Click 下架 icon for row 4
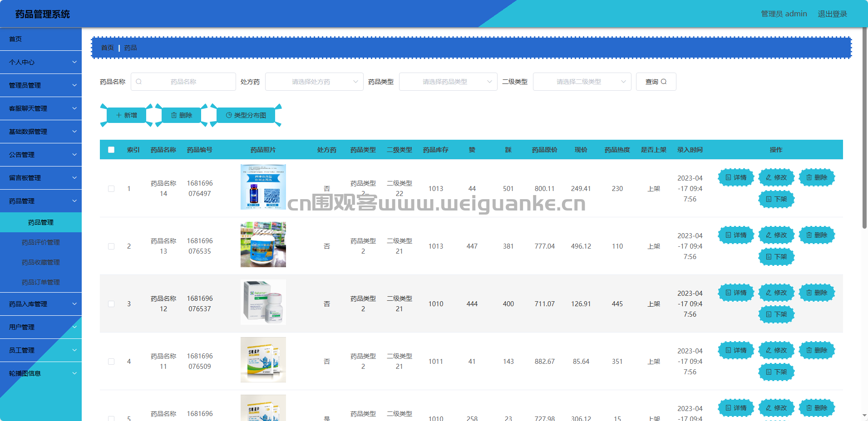Screen dimensions: 868x421 (769, 372)
